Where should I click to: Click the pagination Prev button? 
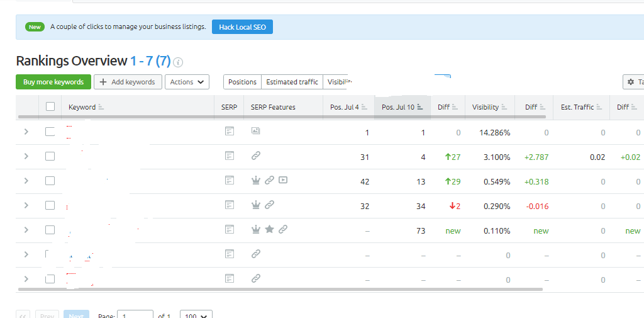[x=47, y=314]
